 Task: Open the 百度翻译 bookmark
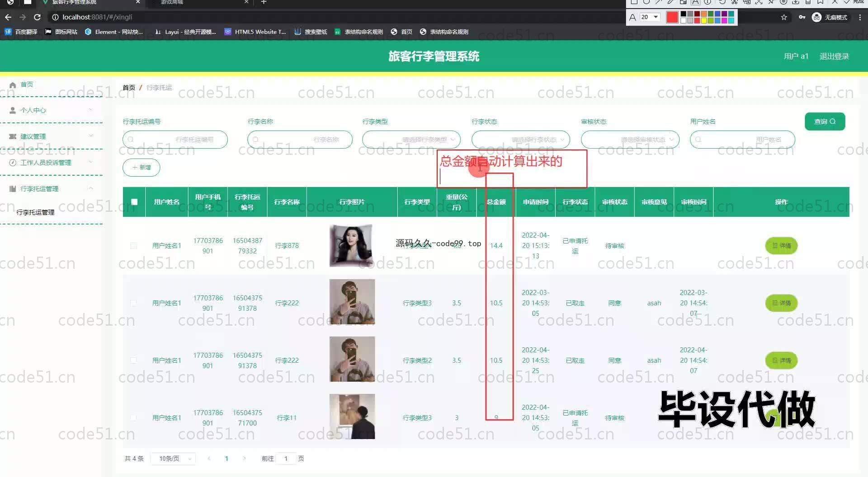coord(21,32)
